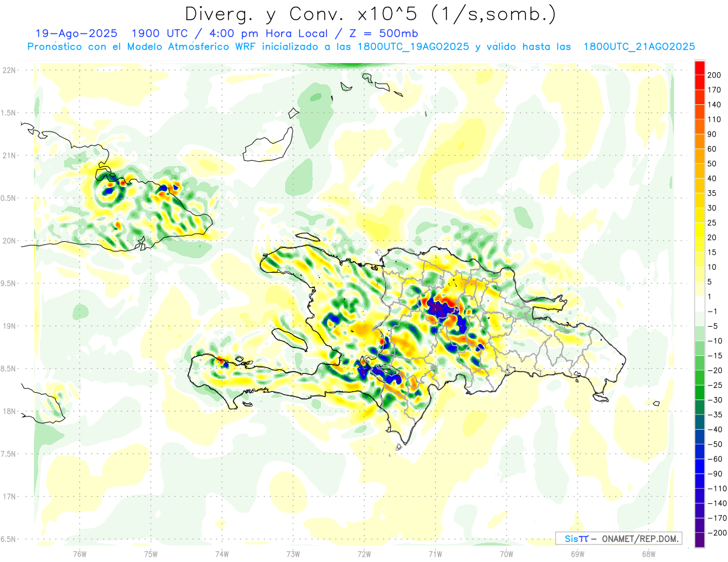Click the colorbar value '-40'
This screenshot has width=728, height=562.
(x=715, y=429)
